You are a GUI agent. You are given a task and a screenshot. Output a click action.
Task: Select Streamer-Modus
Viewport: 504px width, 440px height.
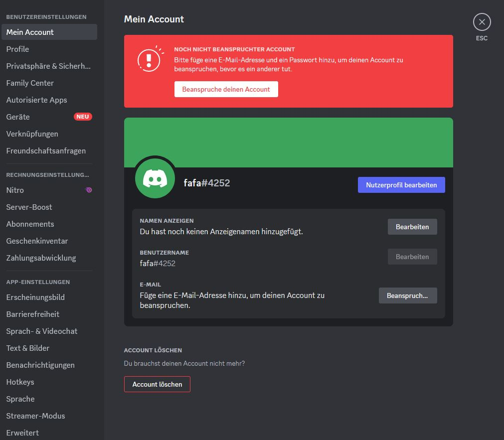pos(49,416)
